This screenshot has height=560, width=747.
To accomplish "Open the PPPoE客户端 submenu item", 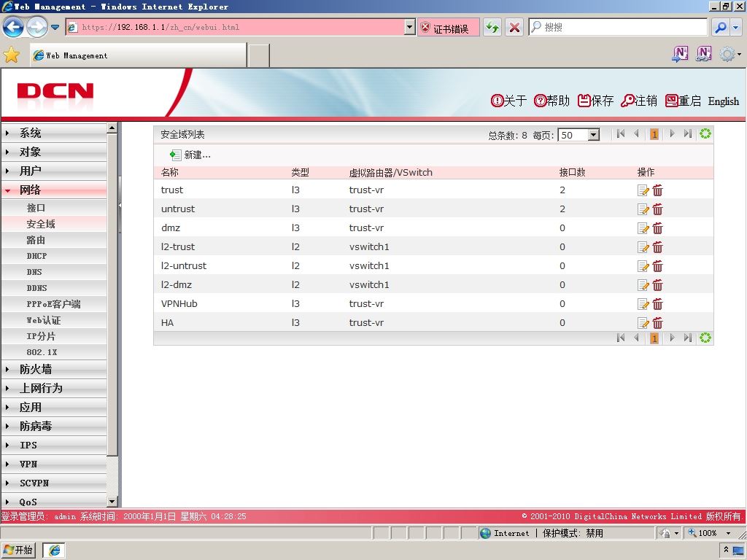I will (x=54, y=304).
